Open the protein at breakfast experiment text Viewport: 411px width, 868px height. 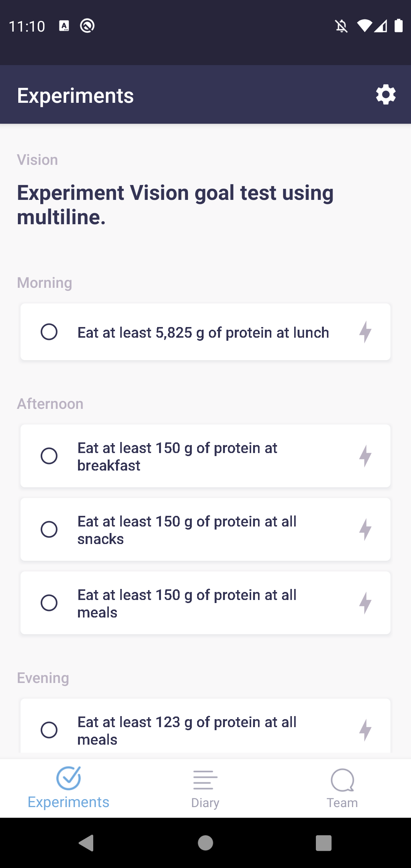177,456
